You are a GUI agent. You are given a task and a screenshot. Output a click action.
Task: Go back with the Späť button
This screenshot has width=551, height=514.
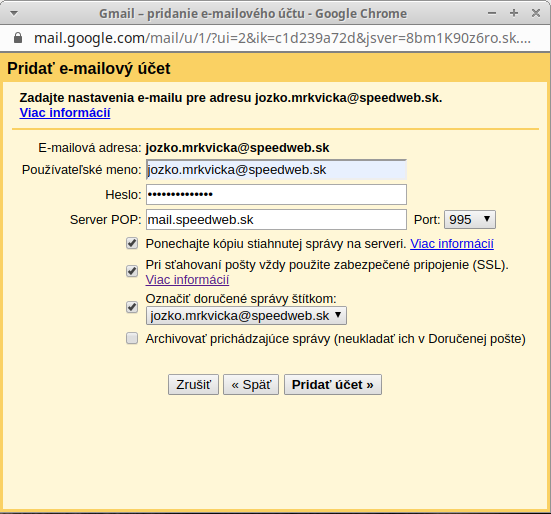251,384
